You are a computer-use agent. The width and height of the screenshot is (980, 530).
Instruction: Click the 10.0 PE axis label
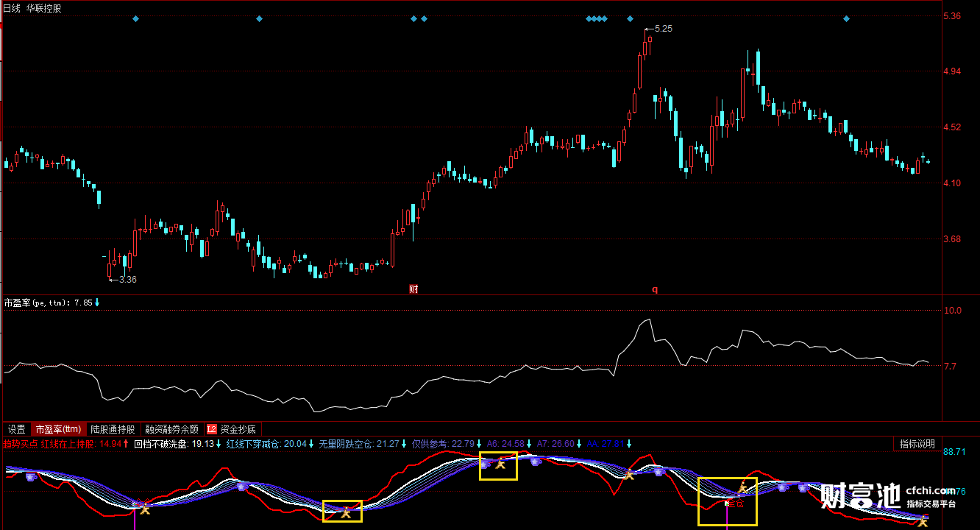pos(952,311)
